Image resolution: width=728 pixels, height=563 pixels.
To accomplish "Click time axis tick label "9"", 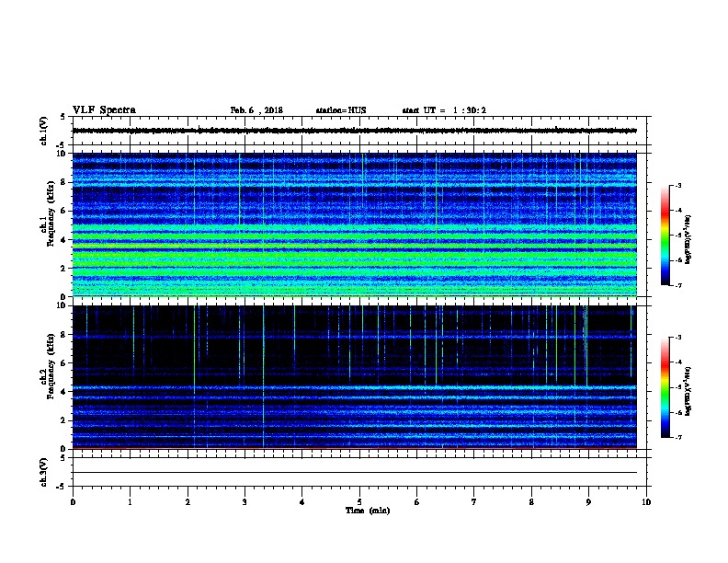I will (588, 502).
